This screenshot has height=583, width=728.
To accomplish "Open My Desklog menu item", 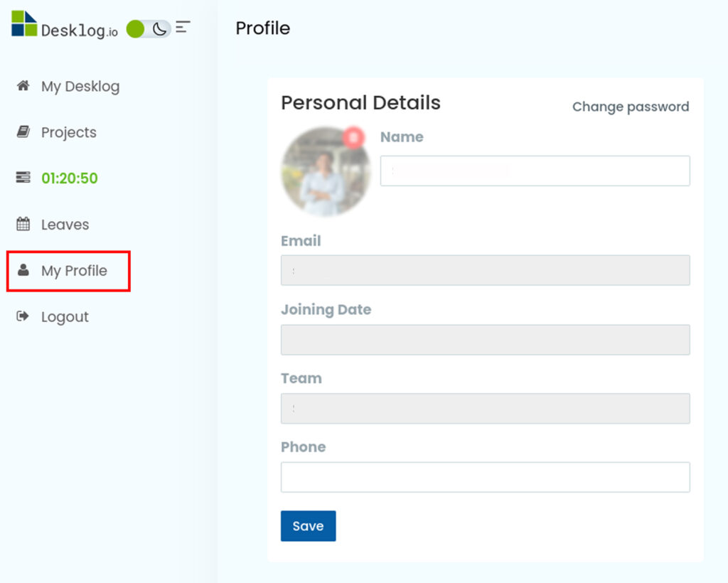I will 80,87.
